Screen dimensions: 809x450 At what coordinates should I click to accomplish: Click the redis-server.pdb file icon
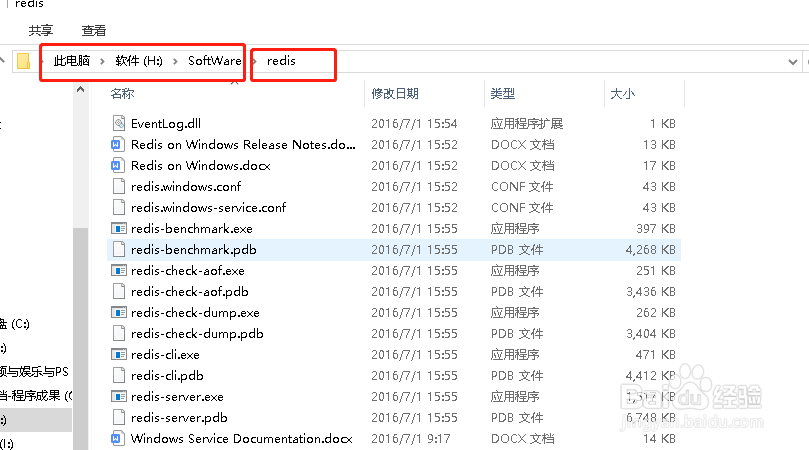click(x=119, y=417)
